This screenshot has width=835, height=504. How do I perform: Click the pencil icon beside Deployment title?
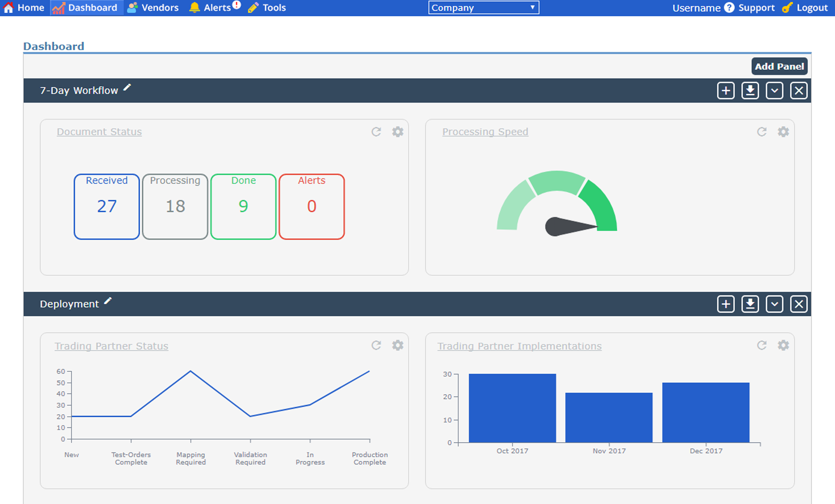pos(108,301)
